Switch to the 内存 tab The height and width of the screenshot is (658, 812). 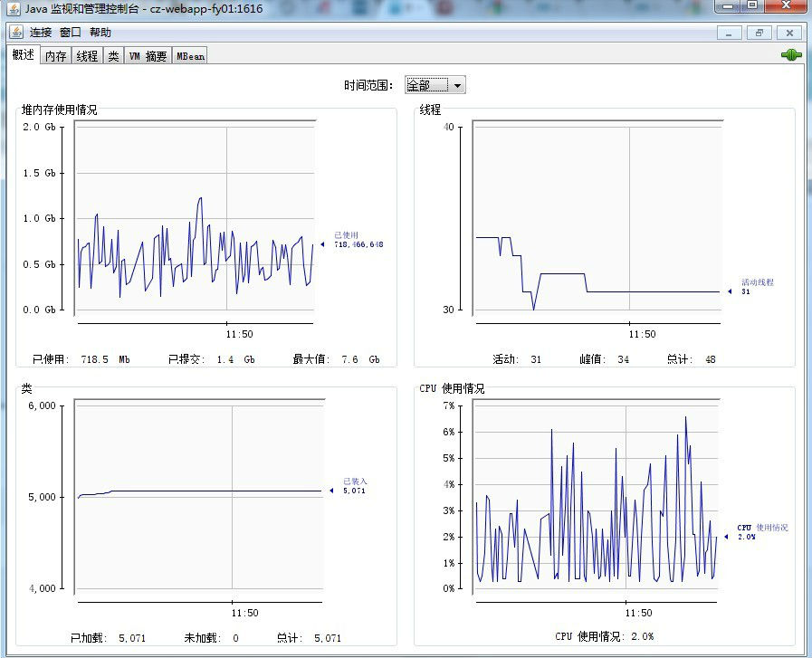click(x=55, y=56)
